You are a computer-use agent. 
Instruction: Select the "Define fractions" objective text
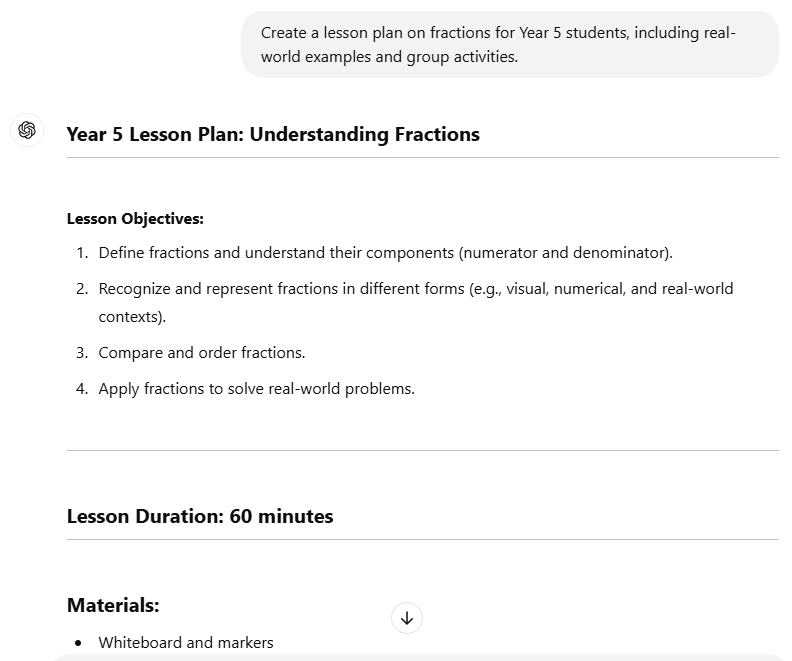click(x=385, y=252)
